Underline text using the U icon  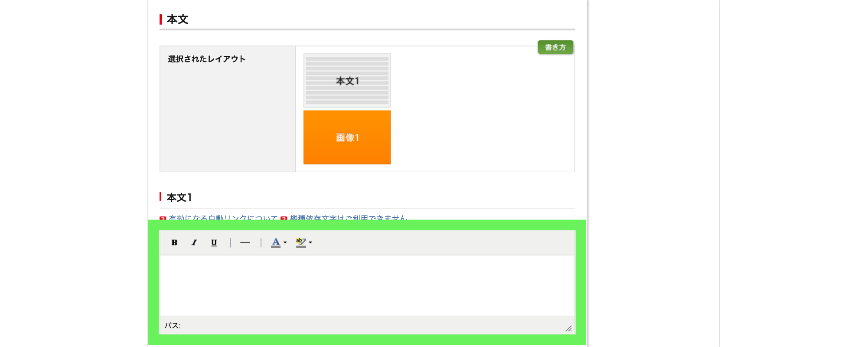[x=214, y=242]
